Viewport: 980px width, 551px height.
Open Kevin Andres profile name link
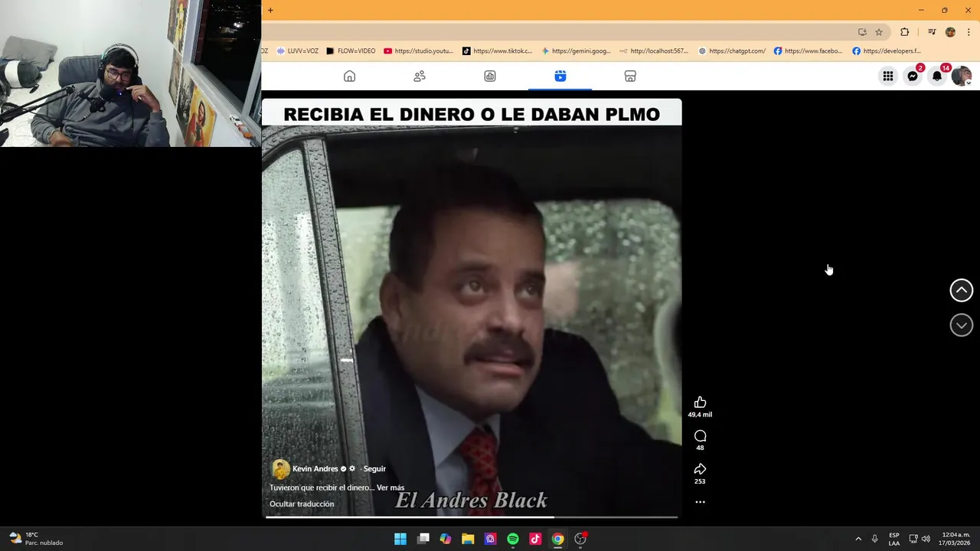[315, 469]
